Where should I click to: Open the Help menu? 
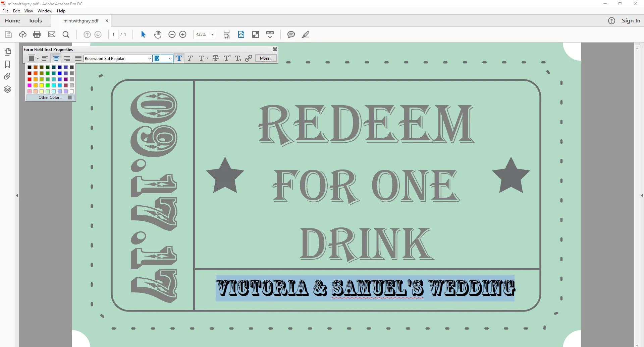tap(61, 11)
